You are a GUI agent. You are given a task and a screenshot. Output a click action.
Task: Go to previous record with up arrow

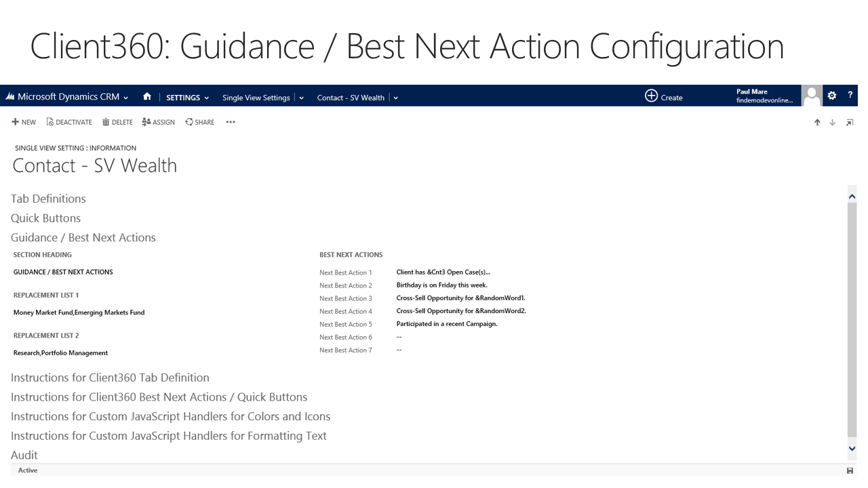click(817, 123)
